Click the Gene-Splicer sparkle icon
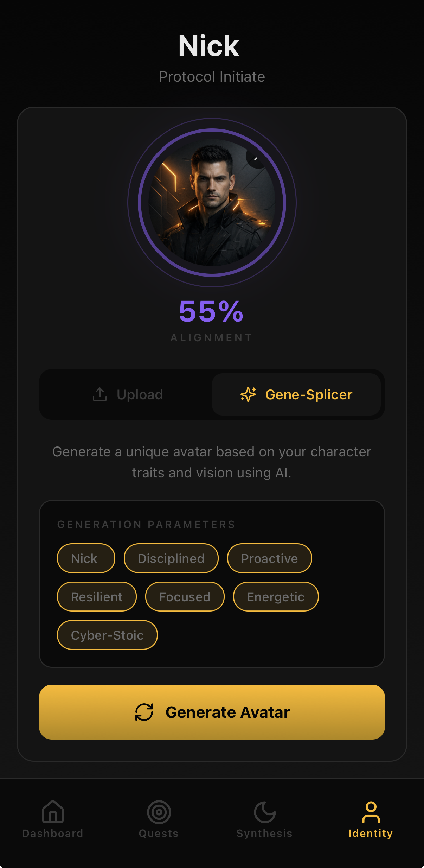Image resolution: width=424 pixels, height=868 pixels. tap(248, 394)
